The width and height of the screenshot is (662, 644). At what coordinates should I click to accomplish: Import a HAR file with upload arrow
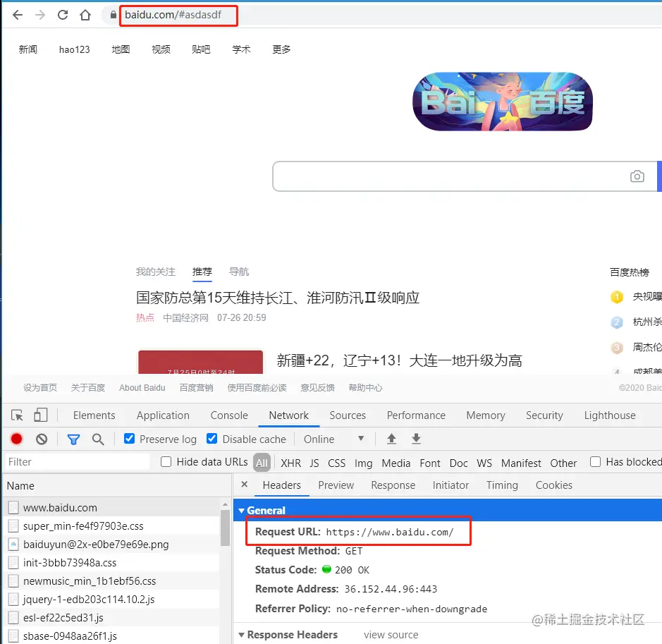[391, 439]
